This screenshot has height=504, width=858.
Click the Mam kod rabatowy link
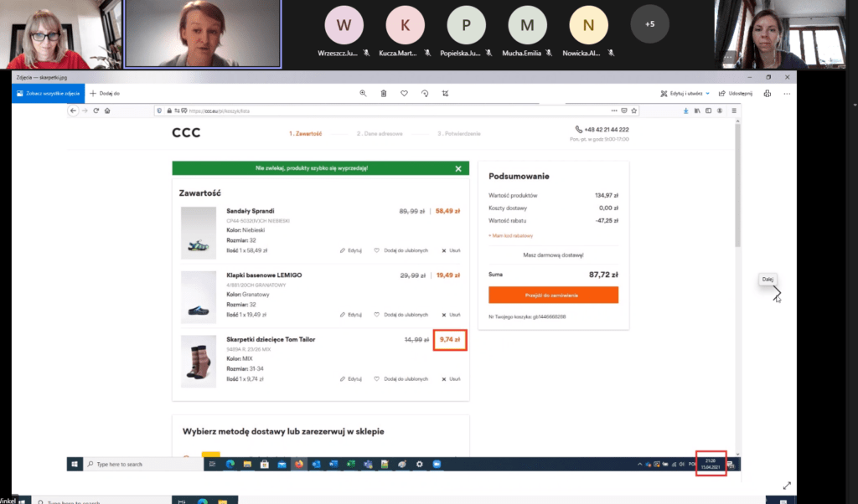pyautogui.click(x=510, y=235)
